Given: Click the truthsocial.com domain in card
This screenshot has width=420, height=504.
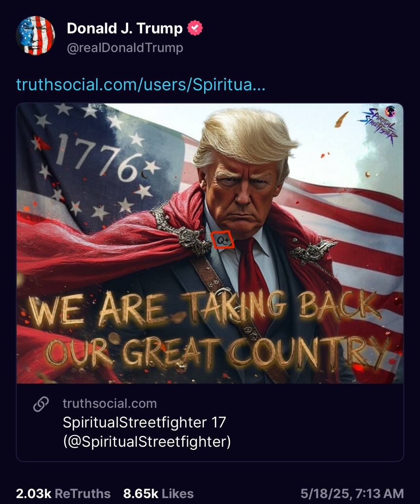Looking at the screenshot, I should pyautogui.click(x=110, y=404).
